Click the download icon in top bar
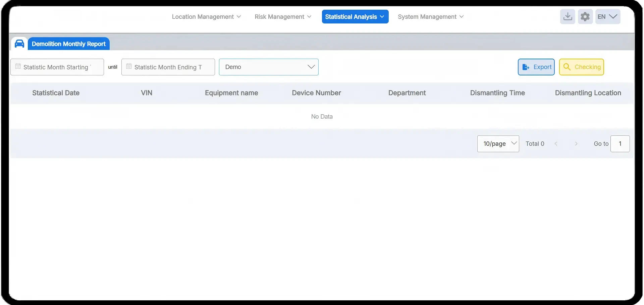Viewport: 644px width, 305px height. tap(568, 16)
